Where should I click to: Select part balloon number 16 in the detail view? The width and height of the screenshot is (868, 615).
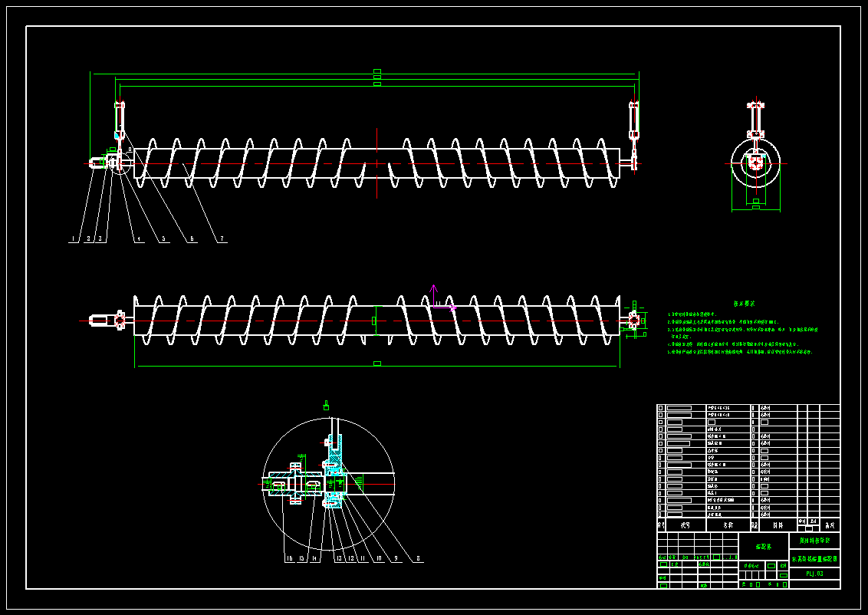[x=289, y=559]
